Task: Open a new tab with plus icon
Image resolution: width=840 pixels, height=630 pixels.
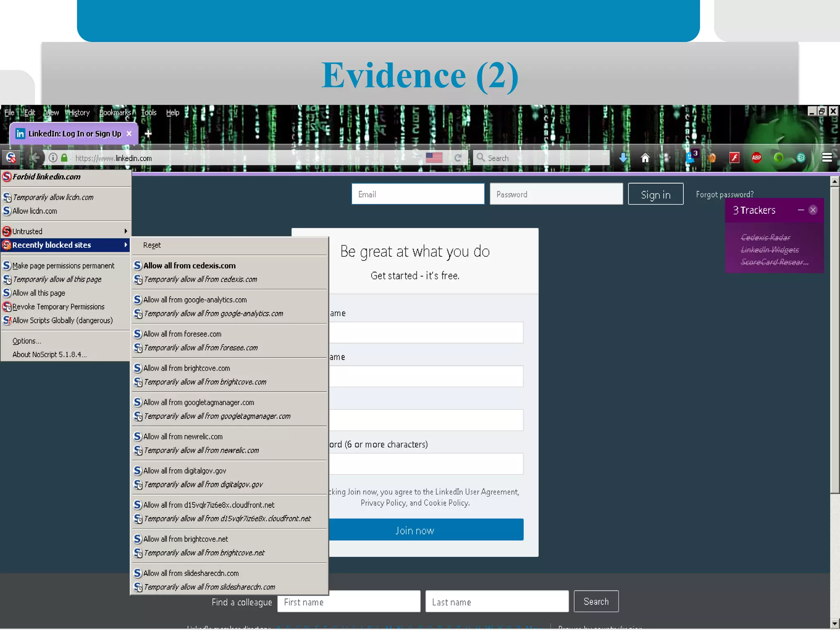Action: click(x=148, y=134)
